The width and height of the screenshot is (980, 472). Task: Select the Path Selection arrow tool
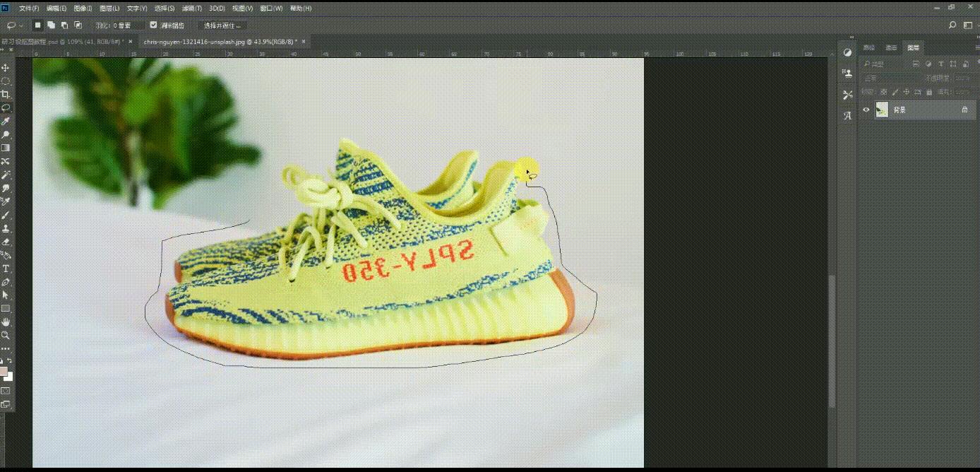[x=6, y=295]
